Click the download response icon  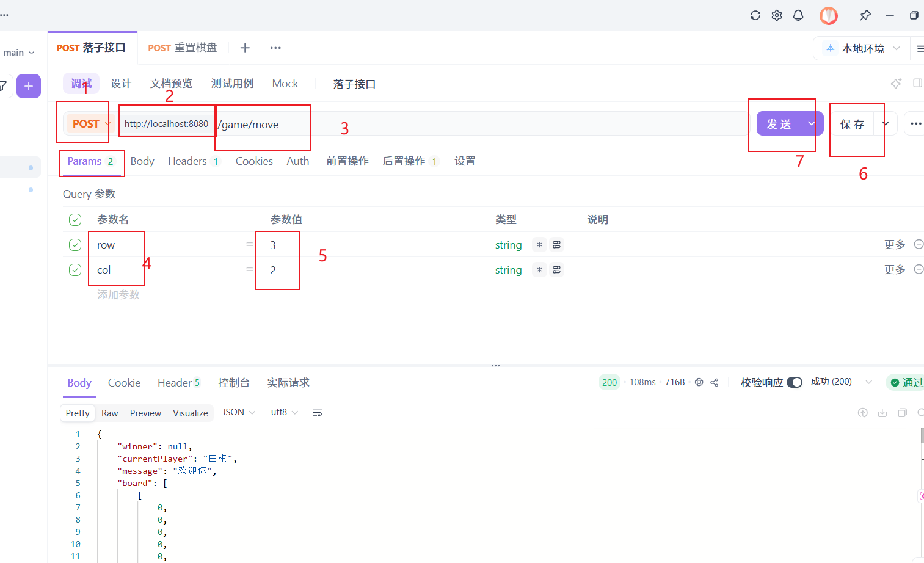click(882, 413)
